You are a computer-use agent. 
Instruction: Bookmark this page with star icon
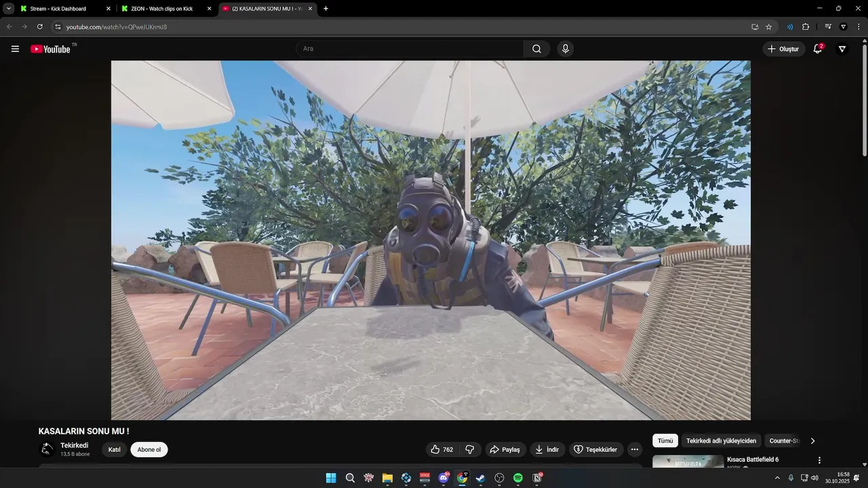[x=768, y=27]
